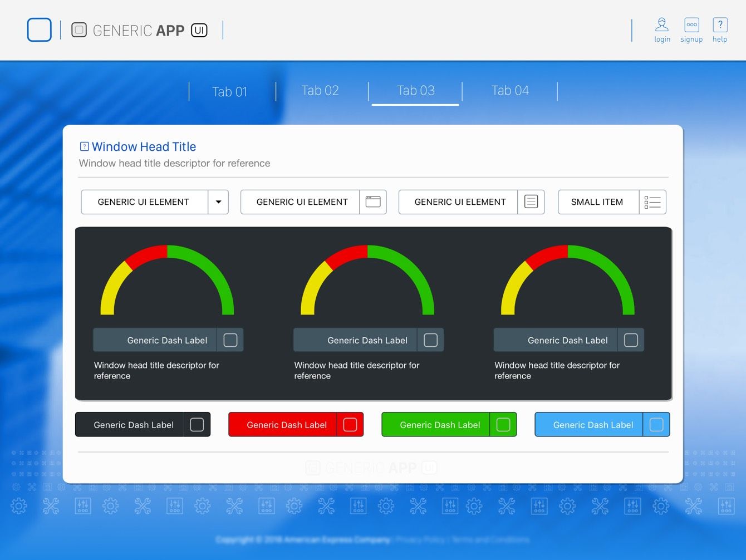The image size is (746, 560).
Task: Click the black Generic Dash Label button
Action: coord(143,425)
